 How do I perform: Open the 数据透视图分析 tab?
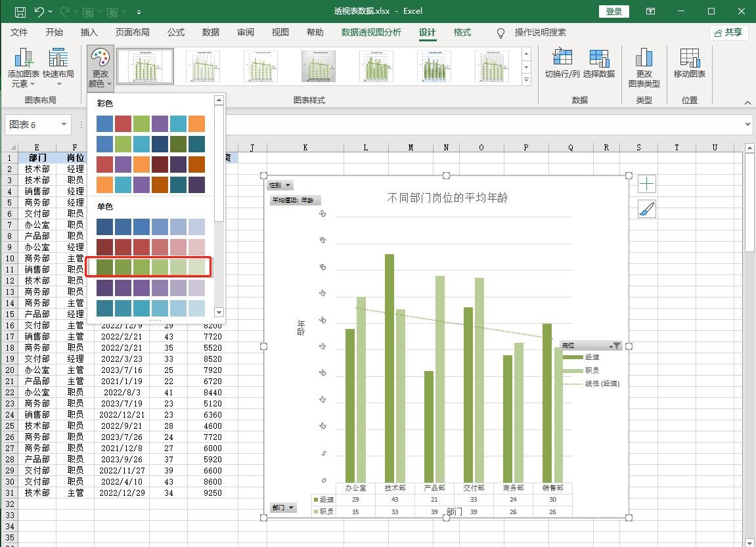click(371, 32)
